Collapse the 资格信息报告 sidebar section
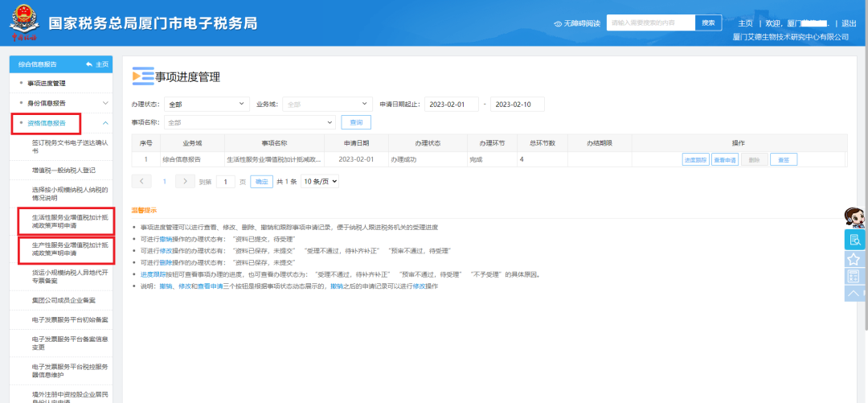The height and width of the screenshot is (403, 868). click(104, 123)
